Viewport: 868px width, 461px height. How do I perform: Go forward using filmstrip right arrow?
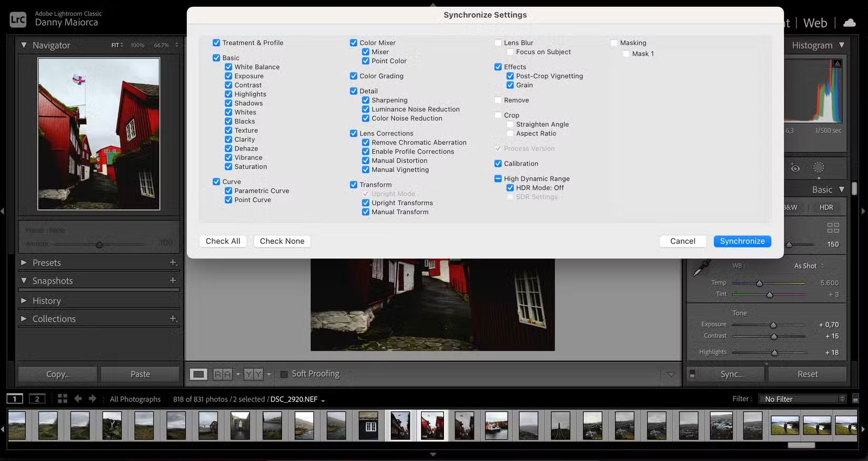[x=93, y=399]
